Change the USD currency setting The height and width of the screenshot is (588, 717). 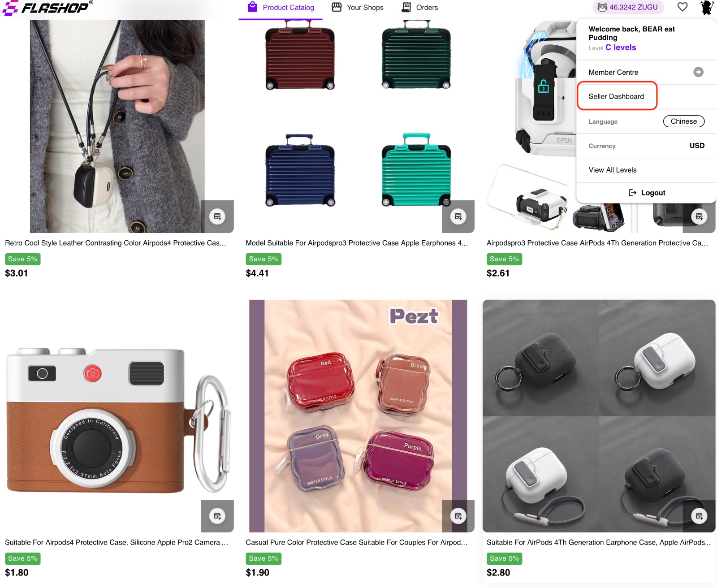[697, 146]
